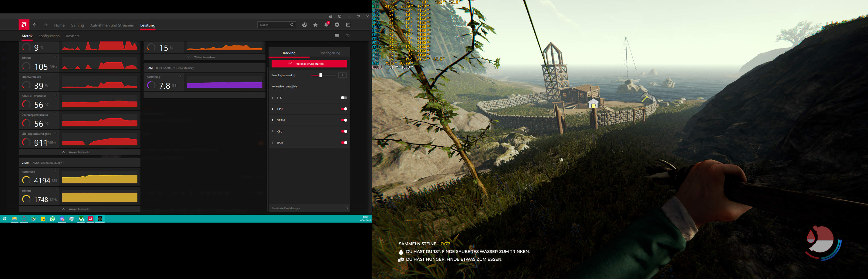Click Protokollierung starten button
This screenshot has height=279, width=868.
tap(309, 64)
